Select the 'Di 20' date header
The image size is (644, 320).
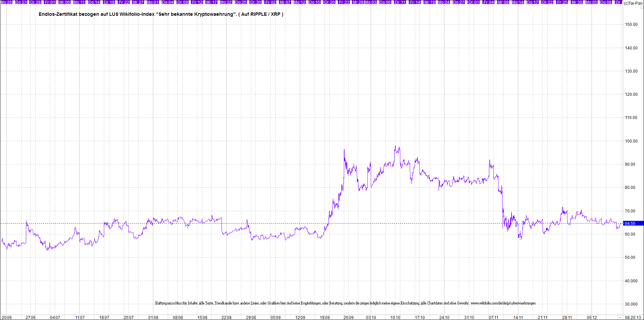(x=329, y=2)
